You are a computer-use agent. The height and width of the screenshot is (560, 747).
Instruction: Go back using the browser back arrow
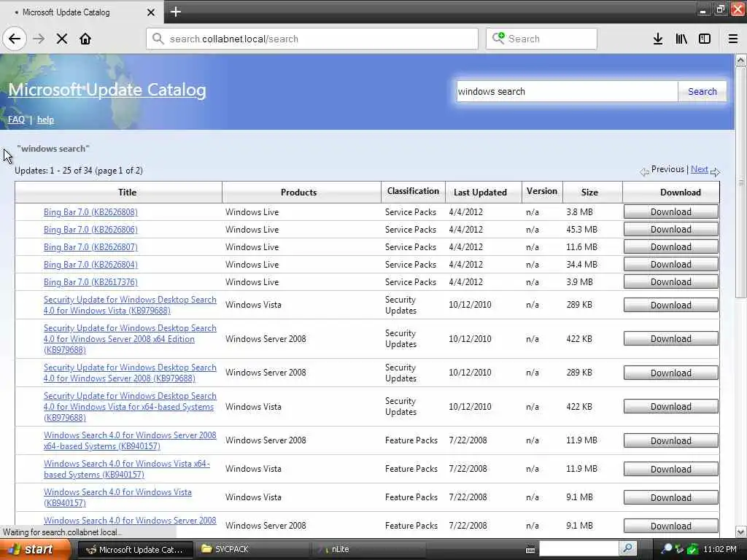15,39
